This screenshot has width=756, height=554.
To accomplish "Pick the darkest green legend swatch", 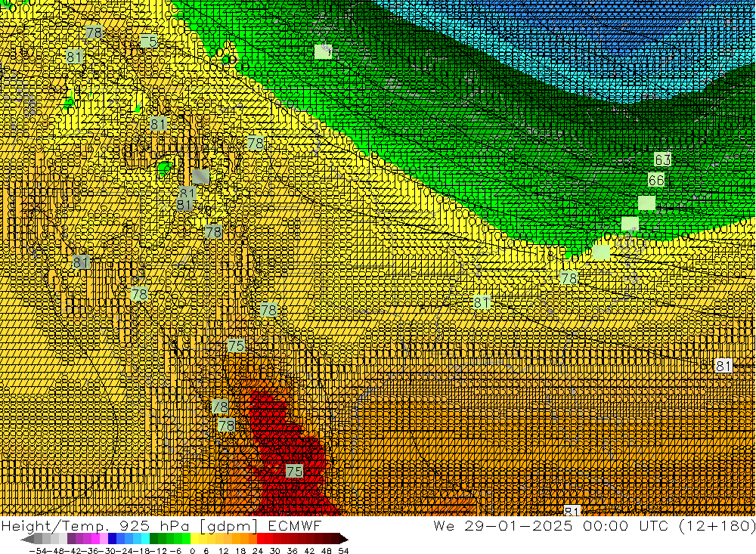I will pyautogui.click(x=153, y=539).
